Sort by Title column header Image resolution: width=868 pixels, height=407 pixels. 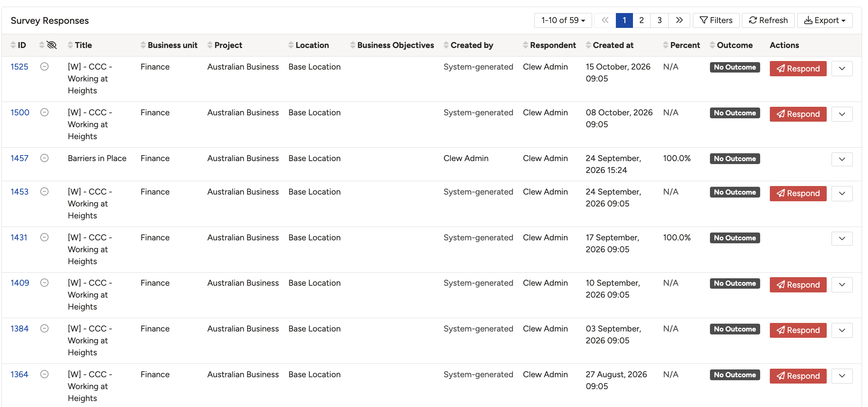(x=80, y=45)
